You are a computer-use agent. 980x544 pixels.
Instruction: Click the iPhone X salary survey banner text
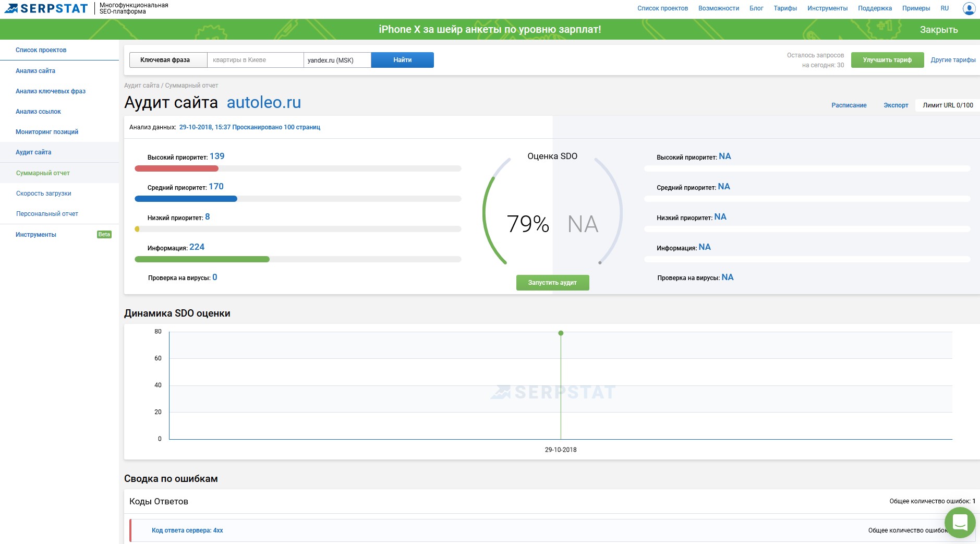coord(490,30)
